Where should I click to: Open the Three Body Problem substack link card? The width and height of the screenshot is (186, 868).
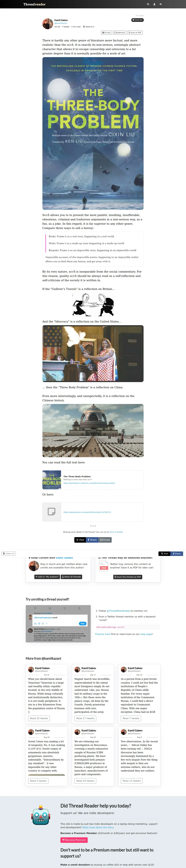tap(93, 480)
